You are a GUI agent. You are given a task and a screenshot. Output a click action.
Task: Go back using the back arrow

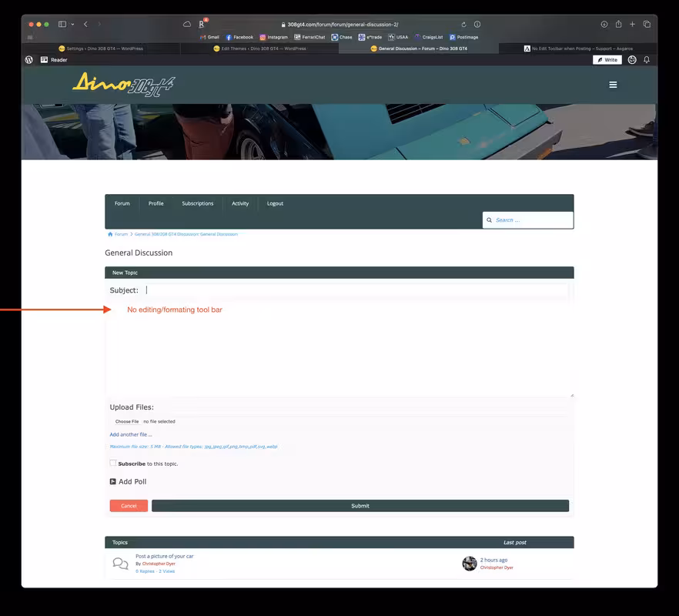click(x=85, y=25)
